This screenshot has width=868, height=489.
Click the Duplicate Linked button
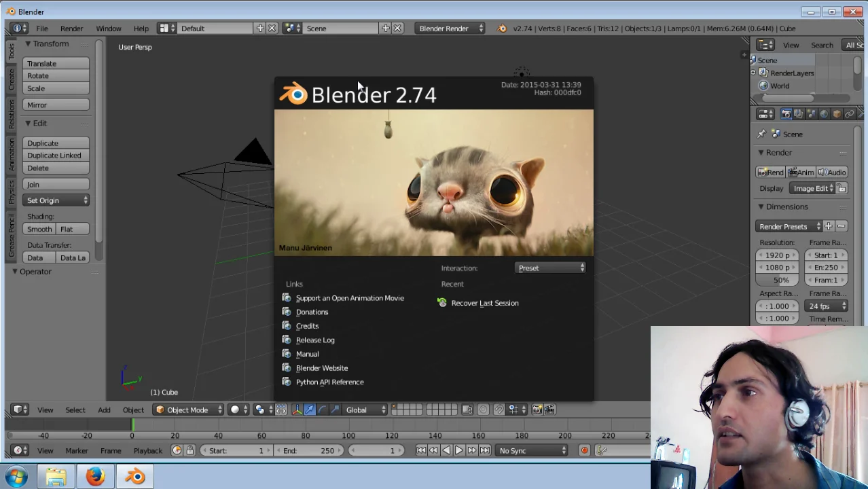[56, 155]
